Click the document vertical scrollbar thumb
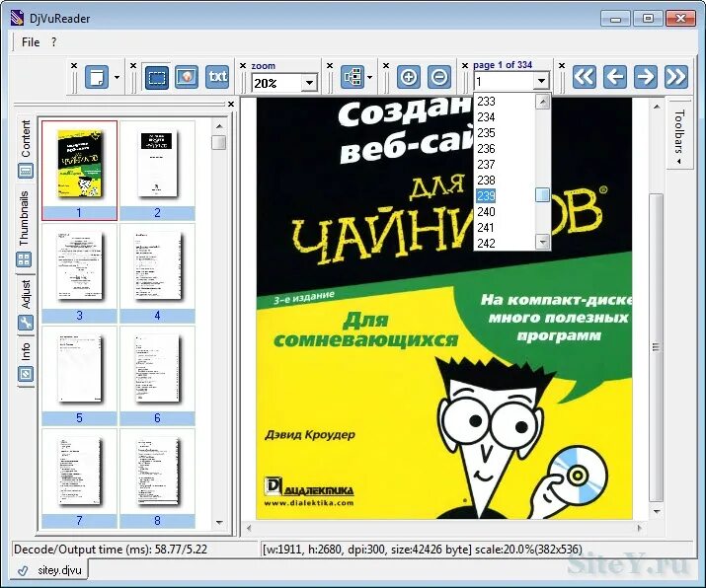The image size is (706, 588). click(x=657, y=347)
